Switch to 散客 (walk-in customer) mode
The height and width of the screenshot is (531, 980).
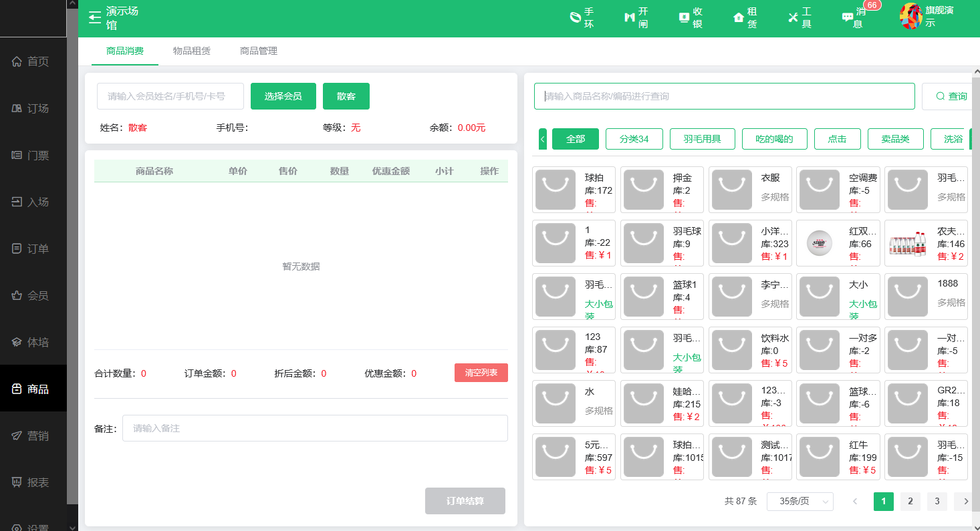[346, 96]
